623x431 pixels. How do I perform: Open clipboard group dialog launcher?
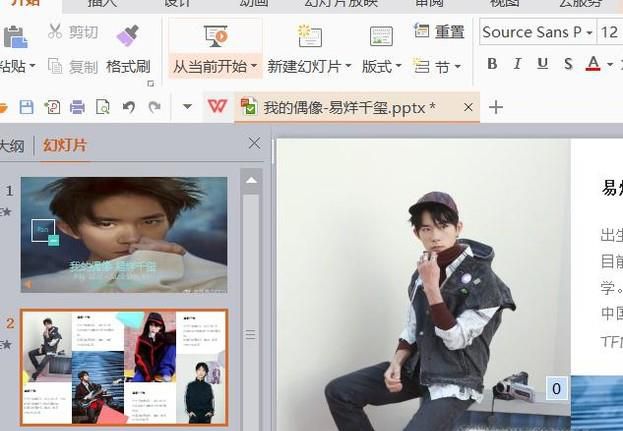(x=150, y=83)
